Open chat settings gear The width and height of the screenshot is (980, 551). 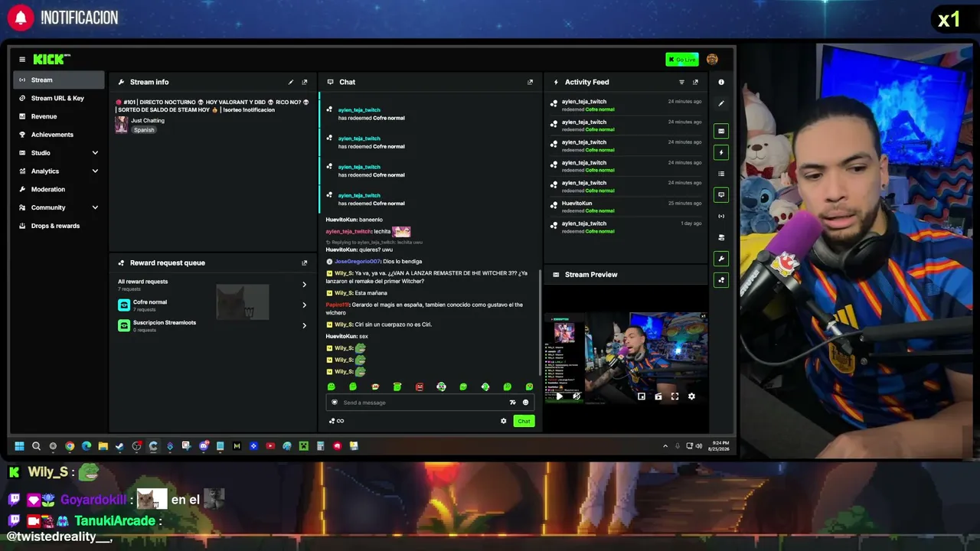coord(503,421)
